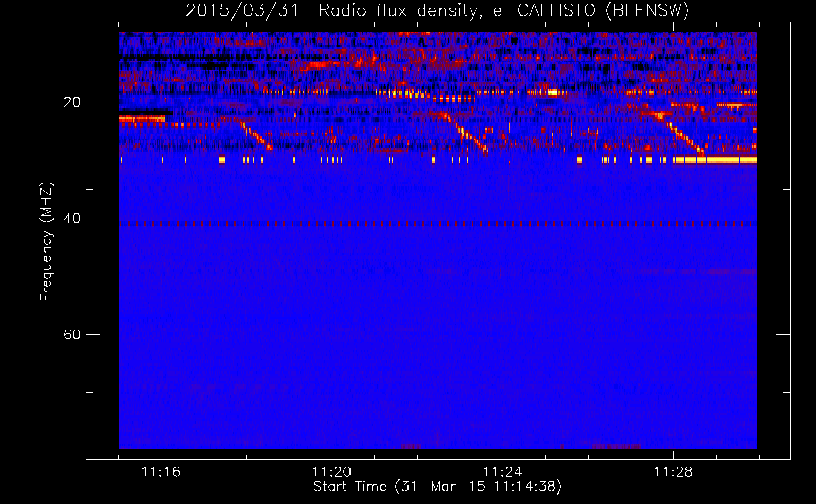Click the '40' frequency axis label
This screenshot has height=504, width=816.
point(72,219)
